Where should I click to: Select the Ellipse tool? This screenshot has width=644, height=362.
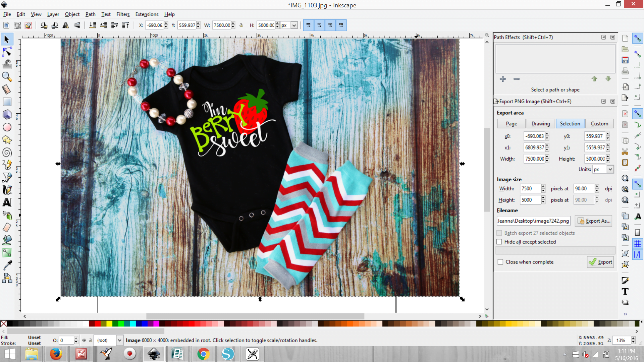pos(7,127)
